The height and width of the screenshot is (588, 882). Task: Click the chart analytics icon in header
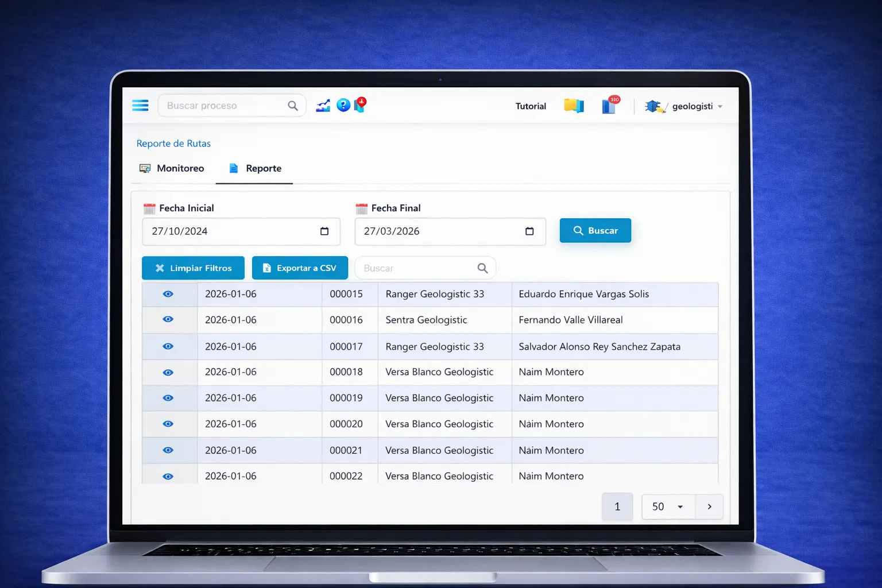tap(323, 106)
